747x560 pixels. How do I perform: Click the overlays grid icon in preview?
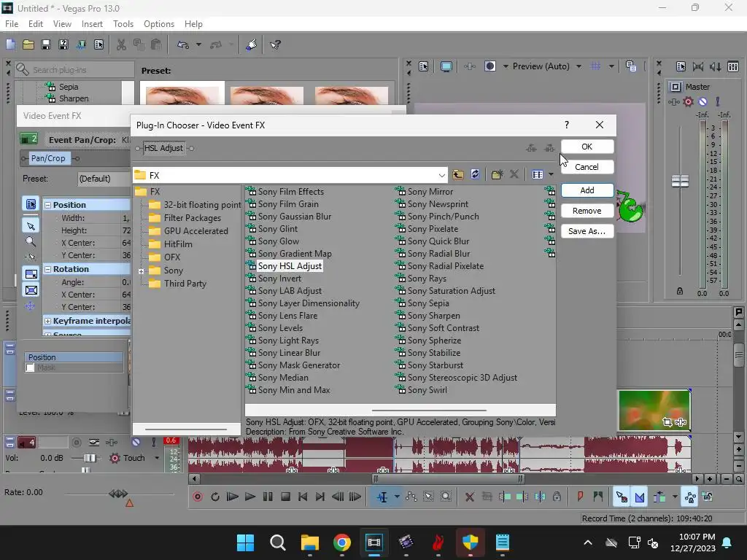pyautogui.click(x=595, y=66)
